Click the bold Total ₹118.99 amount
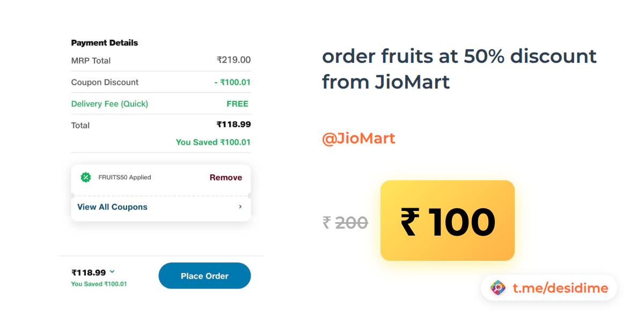Screen dimensions: 644x322 pos(233,125)
